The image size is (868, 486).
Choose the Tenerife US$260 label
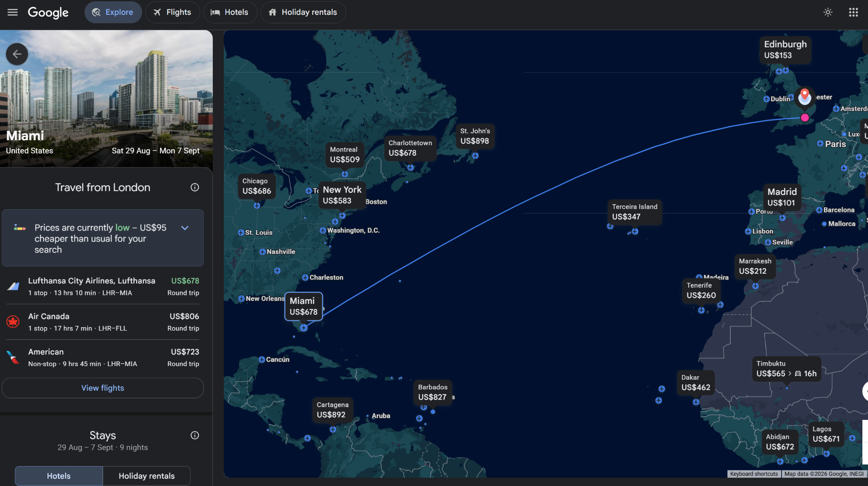(x=701, y=290)
